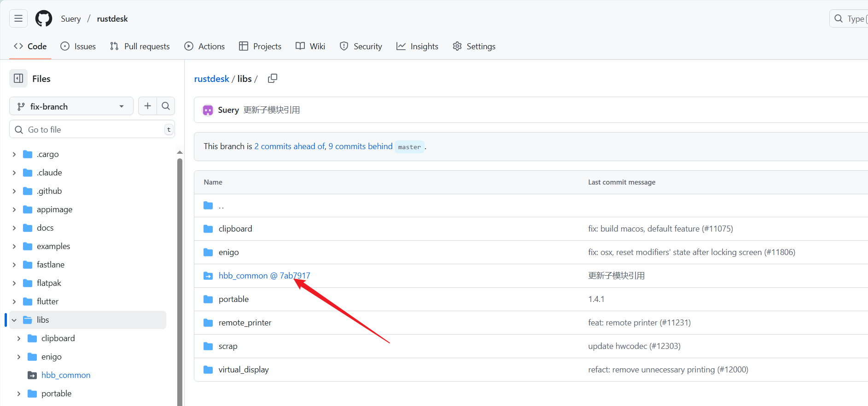The width and height of the screenshot is (868, 406).
Task: Click the hbb_common submodule icon in table
Action: [x=208, y=276]
